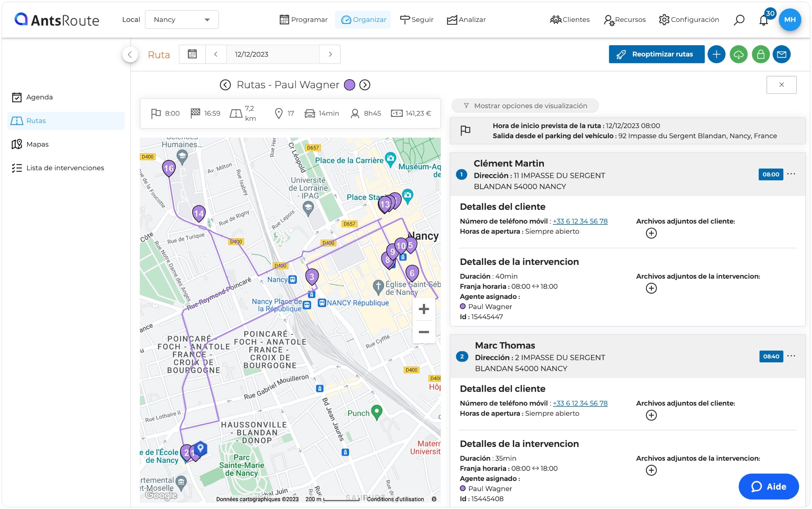Click map marker 16
812x509 pixels.
pyautogui.click(x=169, y=168)
